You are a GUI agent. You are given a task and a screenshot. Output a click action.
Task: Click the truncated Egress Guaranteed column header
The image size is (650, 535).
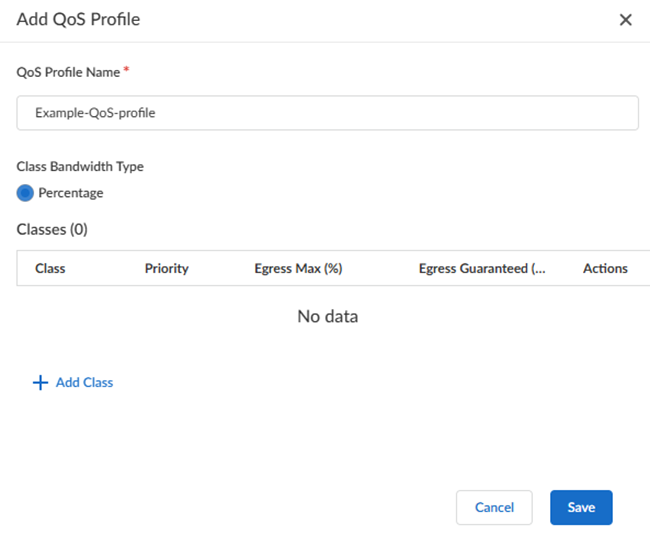click(x=482, y=268)
